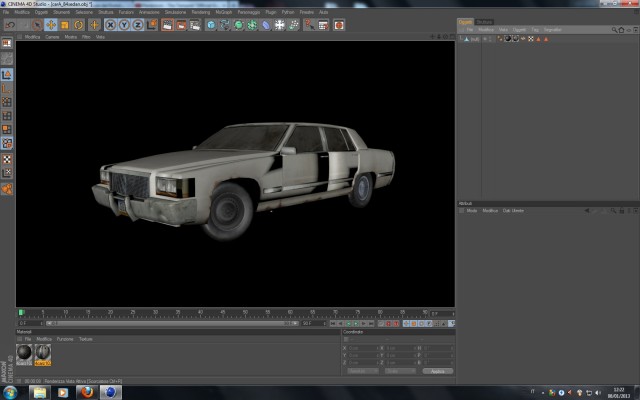Open the Rendering menu
Image resolution: width=640 pixels, height=400 pixels.
pyautogui.click(x=201, y=12)
